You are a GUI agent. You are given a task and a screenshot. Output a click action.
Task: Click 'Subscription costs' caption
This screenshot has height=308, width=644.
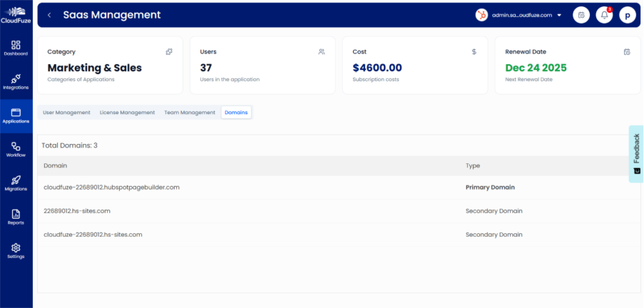376,80
